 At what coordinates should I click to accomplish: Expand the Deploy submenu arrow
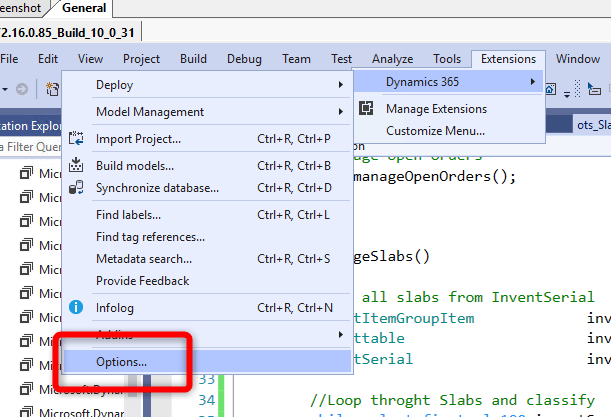point(340,85)
